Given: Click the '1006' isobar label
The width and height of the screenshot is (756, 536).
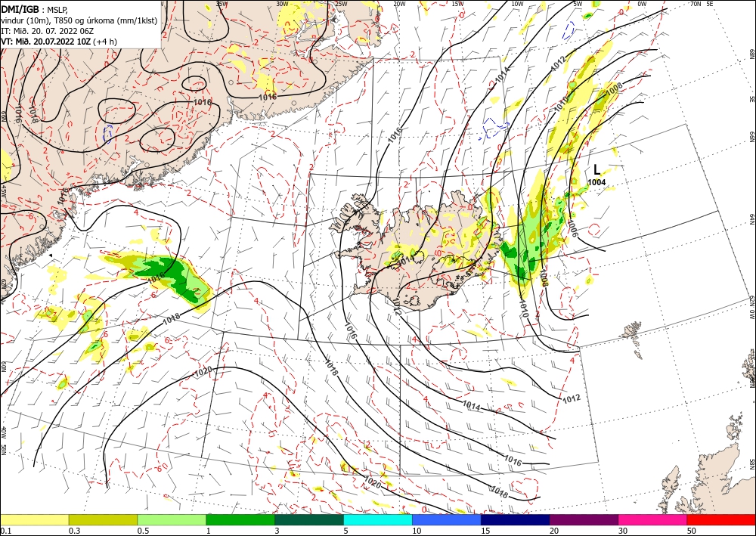Looking at the screenshot, I should pos(573,227).
